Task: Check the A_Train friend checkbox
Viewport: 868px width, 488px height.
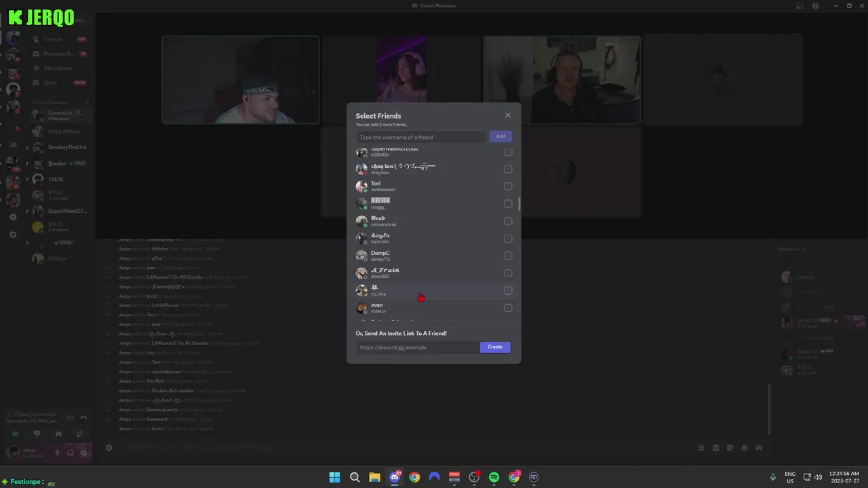Action: point(509,273)
